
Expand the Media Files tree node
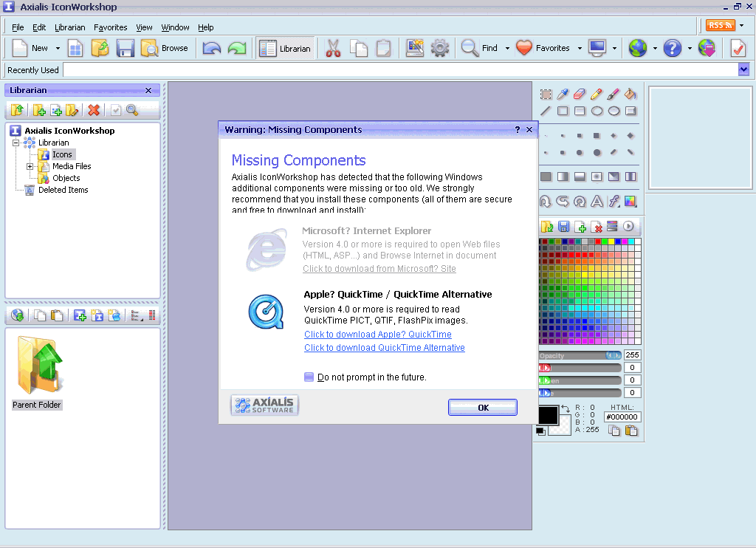click(30, 166)
